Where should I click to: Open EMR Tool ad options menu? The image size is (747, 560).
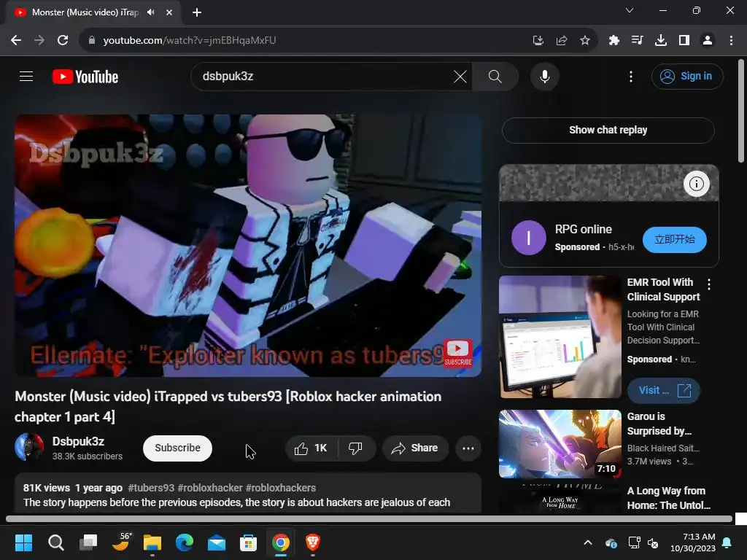709,284
